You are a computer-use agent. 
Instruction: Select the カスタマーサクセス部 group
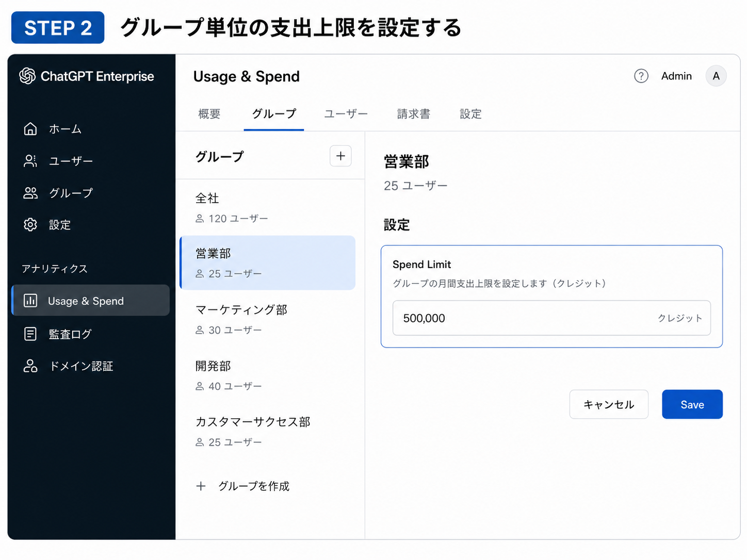[267, 432]
